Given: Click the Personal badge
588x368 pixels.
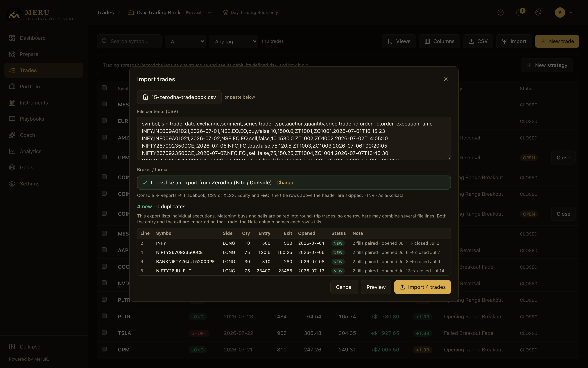Looking at the screenshot, I should pyautogui.click(x=193, y=12).
